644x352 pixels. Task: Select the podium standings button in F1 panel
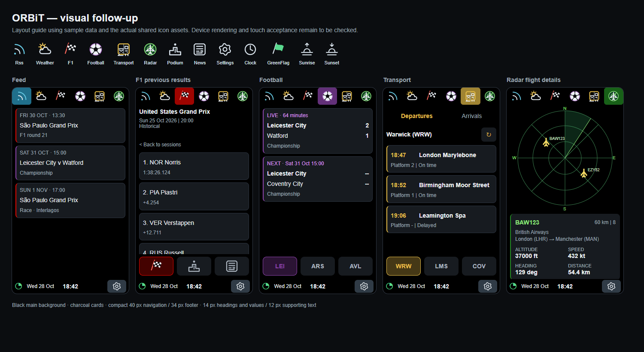point(194,266)
